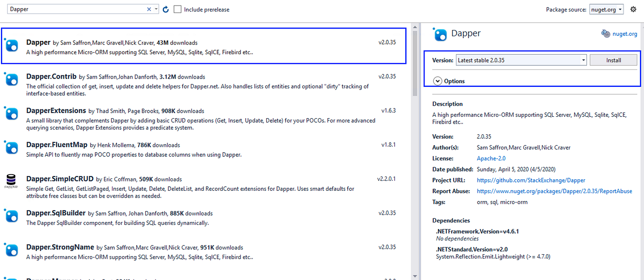Enable the Include prerelease checkbox
Image resolution: width=644 pixels, height=280 pixels.
pos(178,9)
